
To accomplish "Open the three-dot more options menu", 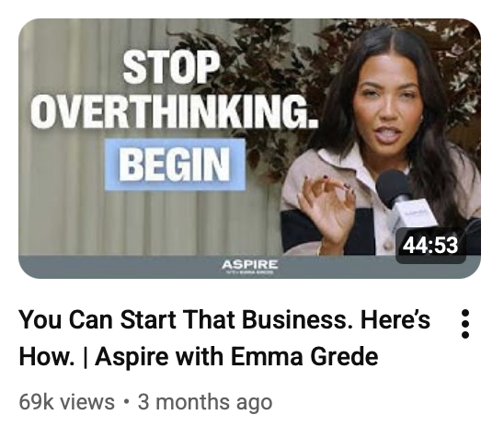I will tap(465, 324).
